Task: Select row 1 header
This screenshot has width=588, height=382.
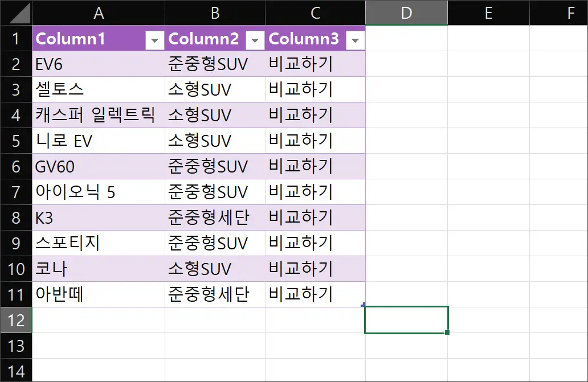Action: click(16, 39)
